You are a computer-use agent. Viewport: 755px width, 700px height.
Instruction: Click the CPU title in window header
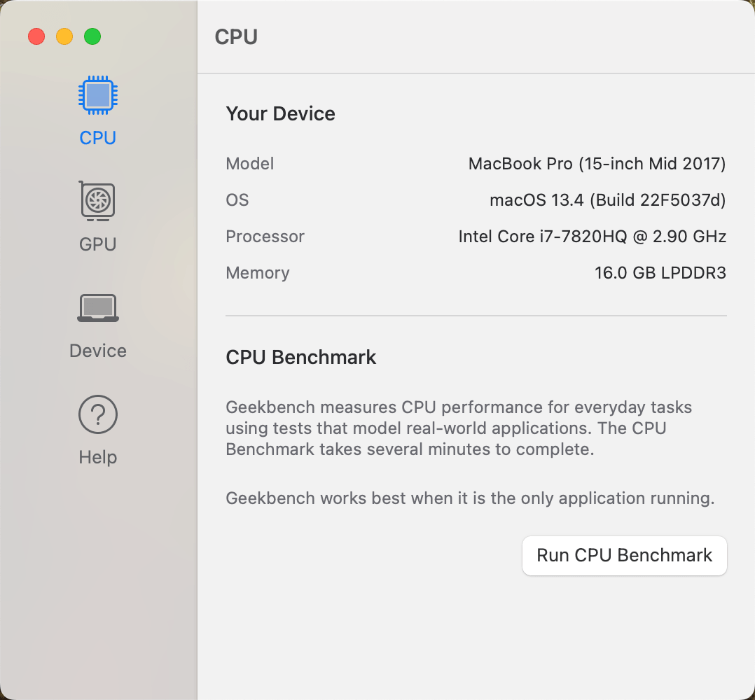(236, 37)
